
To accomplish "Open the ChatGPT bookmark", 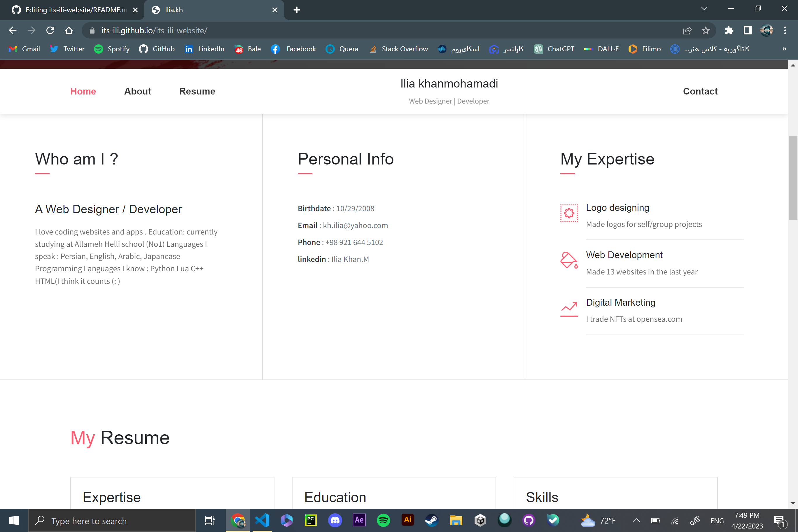I will click(x=554, y=49).
